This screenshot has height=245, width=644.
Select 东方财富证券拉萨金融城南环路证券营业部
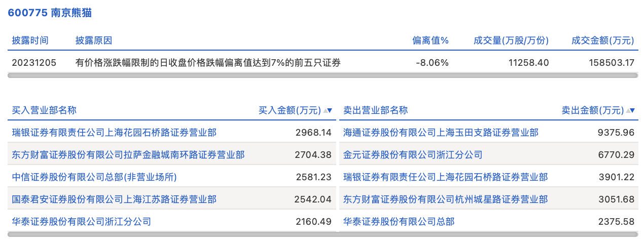point(128,155)
